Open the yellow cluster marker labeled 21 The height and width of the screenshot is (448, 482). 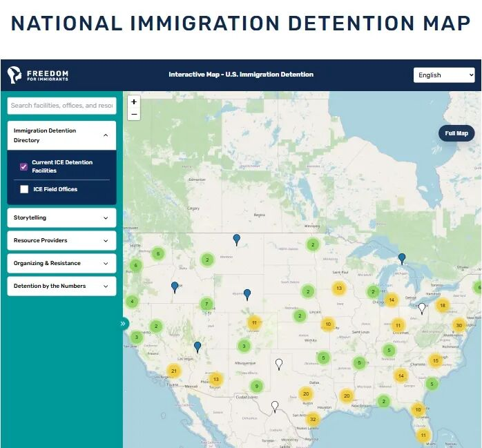point(174,371)
